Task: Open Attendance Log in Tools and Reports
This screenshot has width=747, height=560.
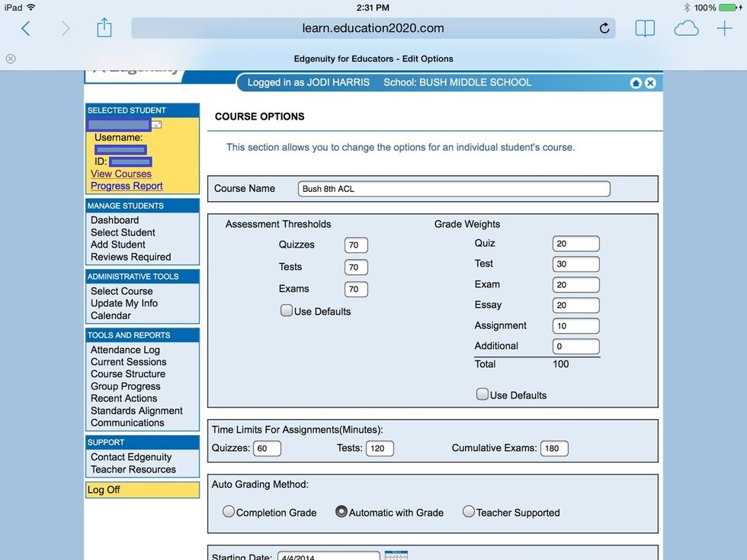Action: 125,350
